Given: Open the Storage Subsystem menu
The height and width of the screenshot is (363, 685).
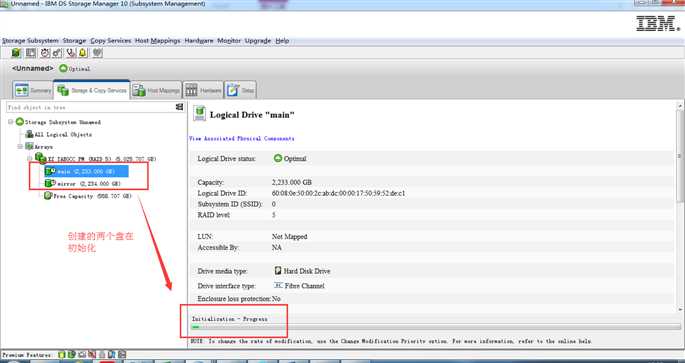Looking at the screenshot, I should (x=30, y=41).
